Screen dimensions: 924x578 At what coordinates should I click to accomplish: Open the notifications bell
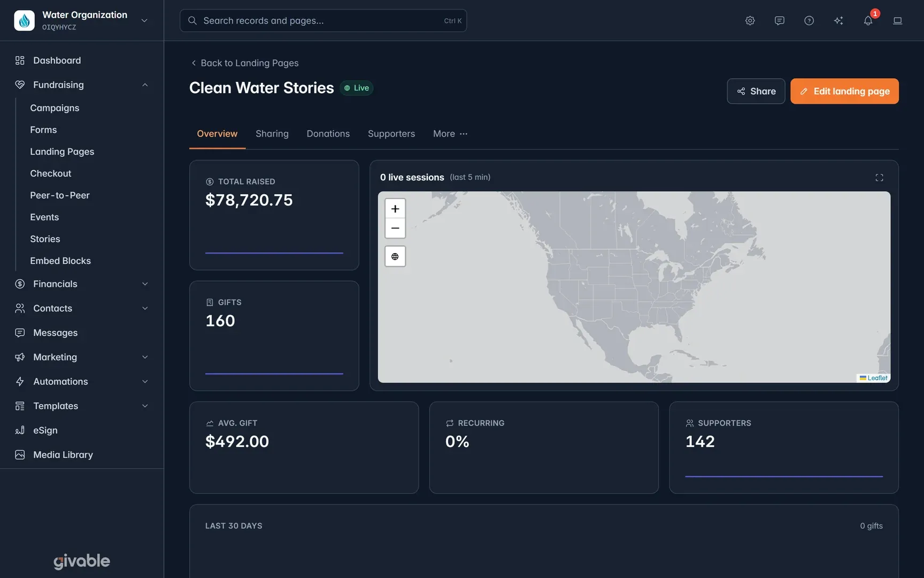click(868, 20)
